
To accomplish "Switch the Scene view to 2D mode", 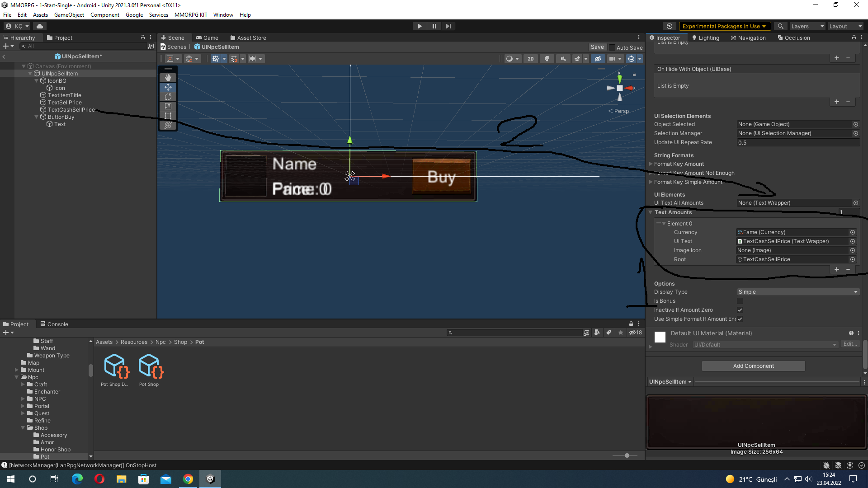I will 530,59.
